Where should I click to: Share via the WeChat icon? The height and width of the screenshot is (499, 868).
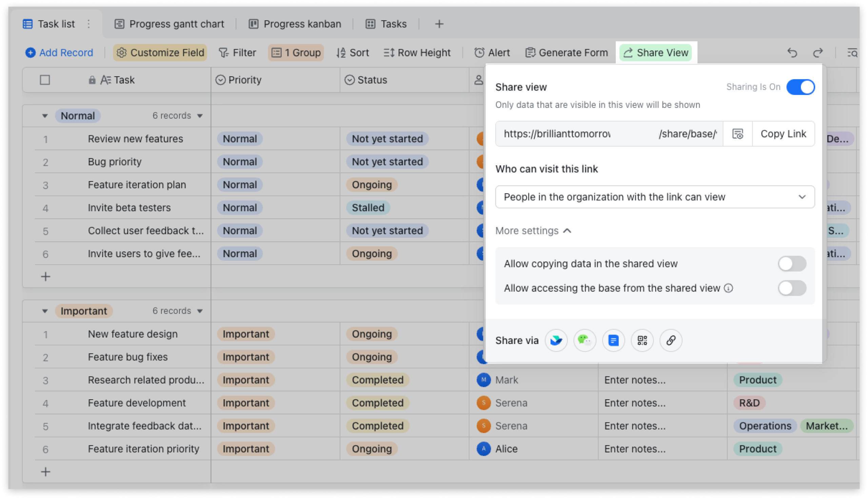coord(585,340)
